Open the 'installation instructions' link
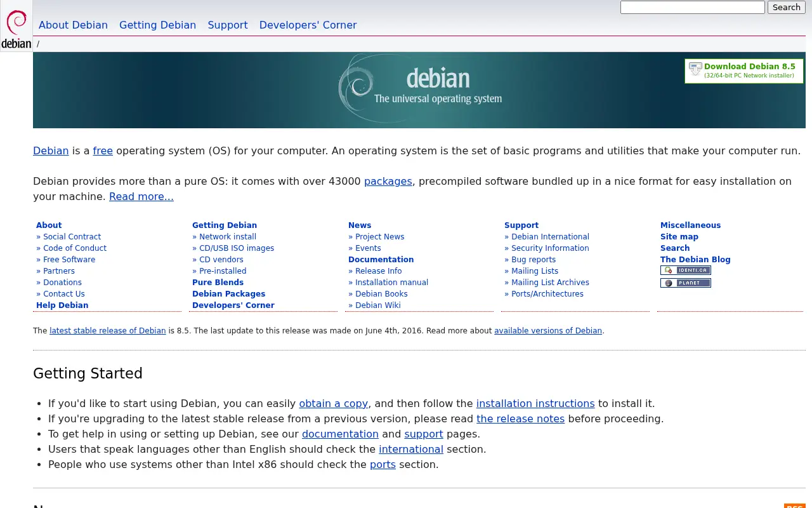 (x=535, y=404)
